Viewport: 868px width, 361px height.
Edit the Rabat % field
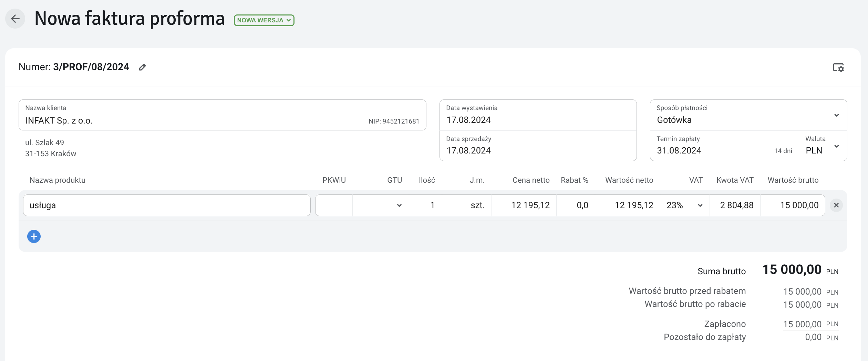(576, 205)
